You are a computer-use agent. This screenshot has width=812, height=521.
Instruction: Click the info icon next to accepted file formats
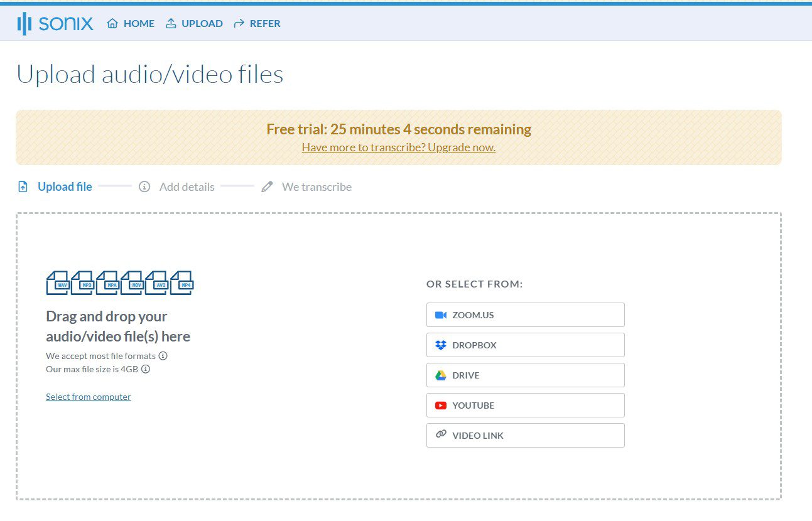click(162, 356)
